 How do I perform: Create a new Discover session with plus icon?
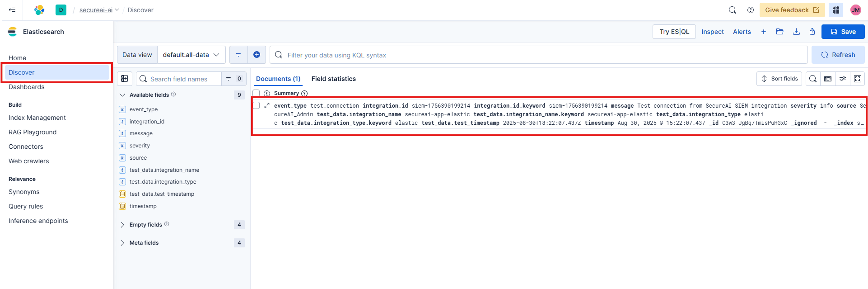coord(764,32)
